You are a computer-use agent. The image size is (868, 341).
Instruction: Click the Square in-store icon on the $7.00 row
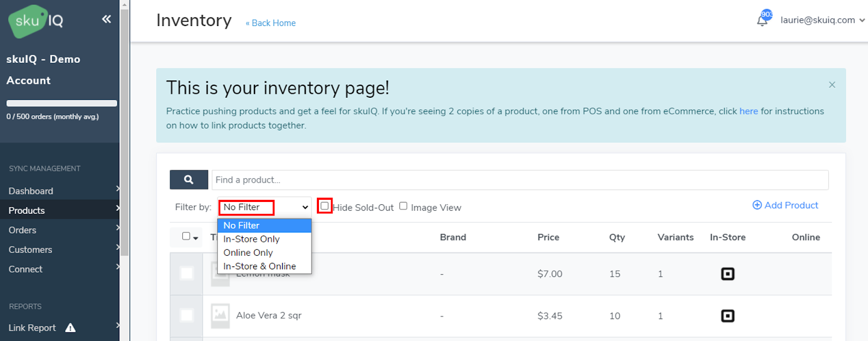727,274
